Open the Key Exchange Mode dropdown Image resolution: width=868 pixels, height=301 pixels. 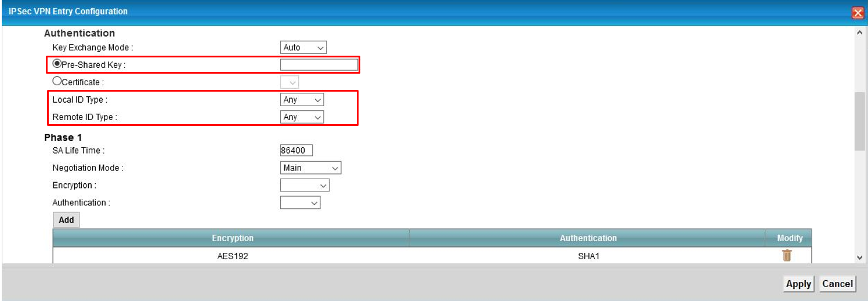point(304,48)
